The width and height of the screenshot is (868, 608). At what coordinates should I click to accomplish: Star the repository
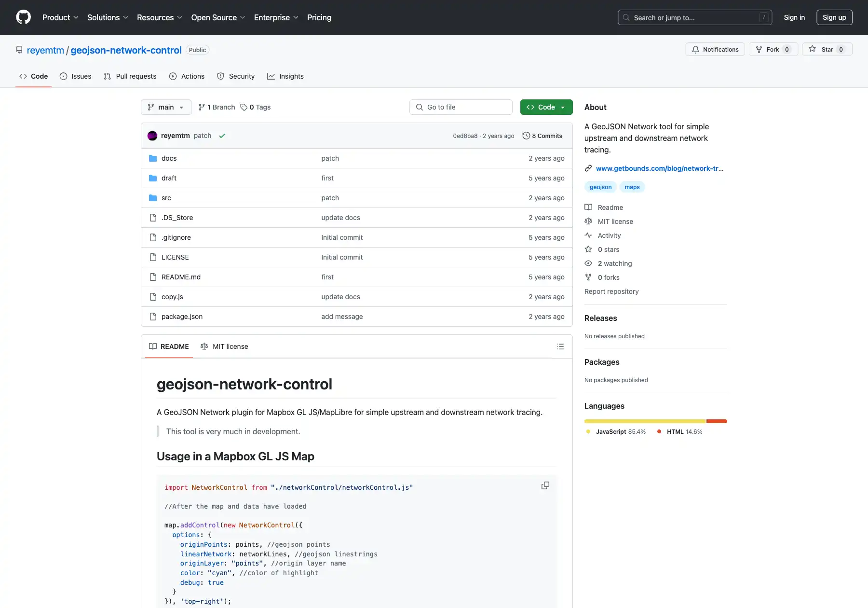point(827,49)
